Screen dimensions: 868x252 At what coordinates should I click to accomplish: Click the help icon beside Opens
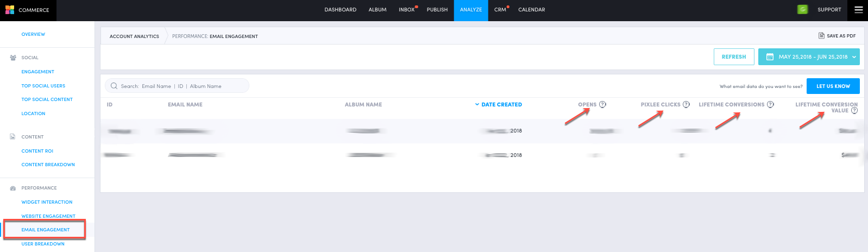click(602, 104)
